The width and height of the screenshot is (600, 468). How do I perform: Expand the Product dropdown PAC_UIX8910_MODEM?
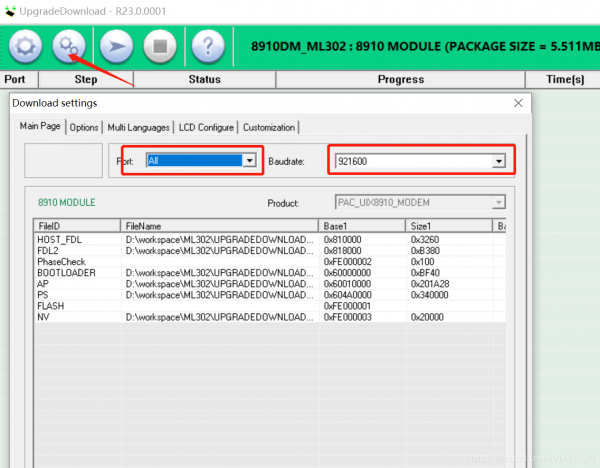point(497,203)
